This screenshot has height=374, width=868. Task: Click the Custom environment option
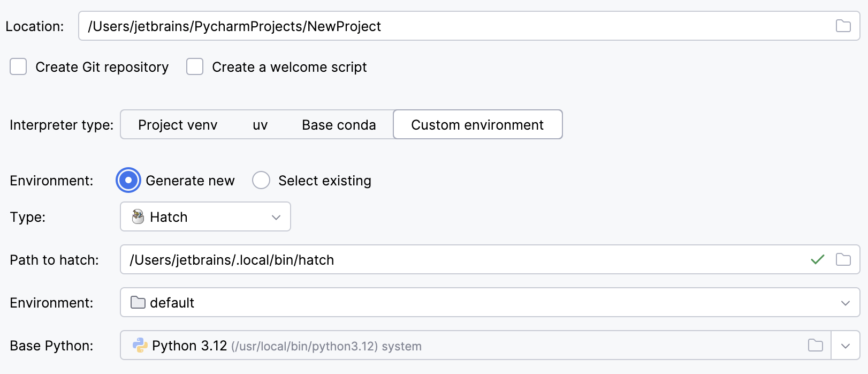click(477, 124)
